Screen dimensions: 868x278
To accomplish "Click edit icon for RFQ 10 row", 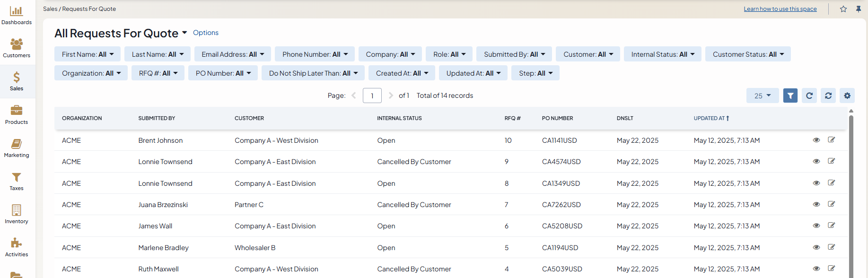I will pos(831,140).
